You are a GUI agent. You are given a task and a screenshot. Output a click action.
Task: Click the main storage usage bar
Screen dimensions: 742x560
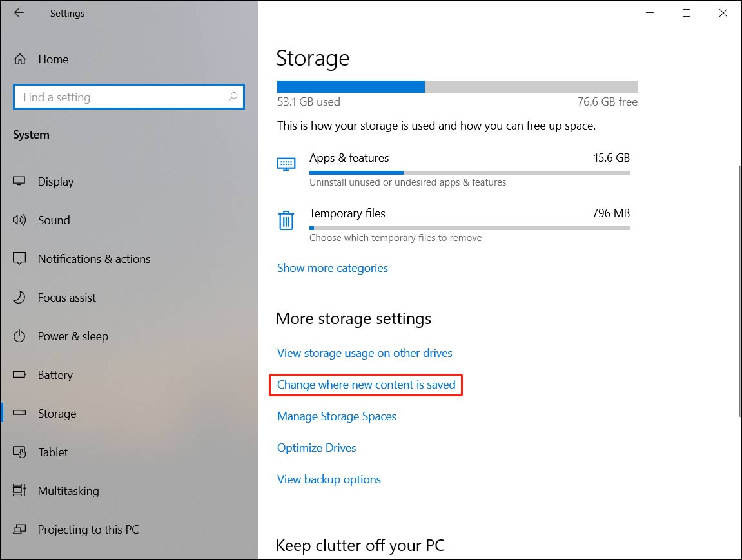pyautogui.click(x=457, y=87)
